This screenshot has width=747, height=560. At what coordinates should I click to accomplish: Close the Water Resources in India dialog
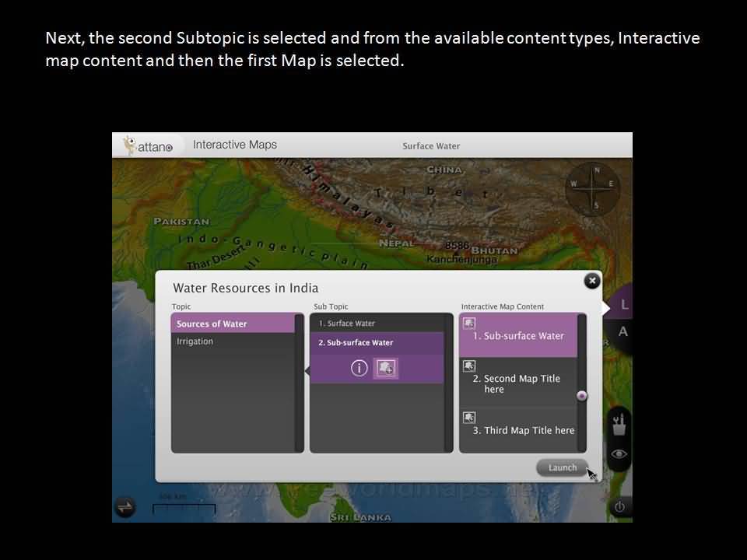point(592,281)
